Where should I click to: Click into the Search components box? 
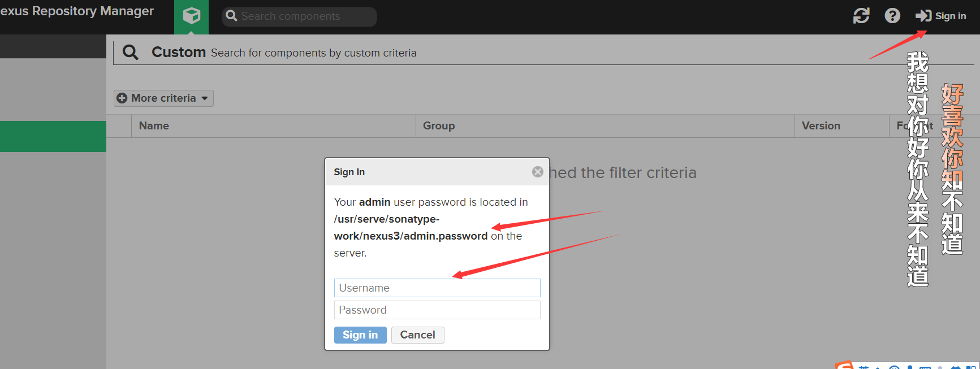pyautogui.click(x=305, y=16)
